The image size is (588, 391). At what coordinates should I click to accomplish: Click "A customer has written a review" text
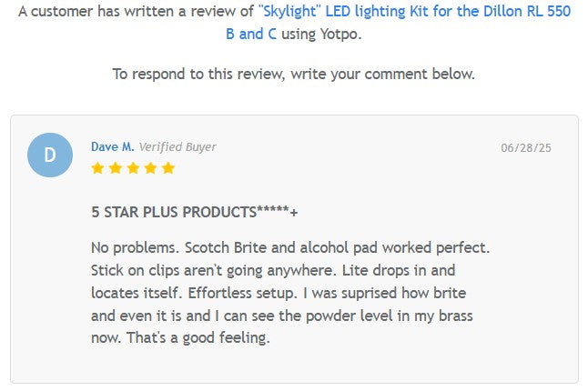point(137,15)
